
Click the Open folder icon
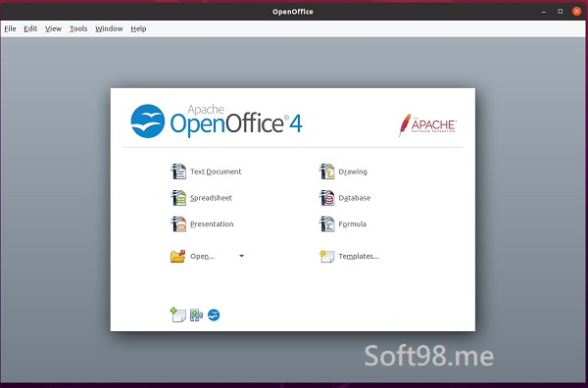(x=177, y=257)
